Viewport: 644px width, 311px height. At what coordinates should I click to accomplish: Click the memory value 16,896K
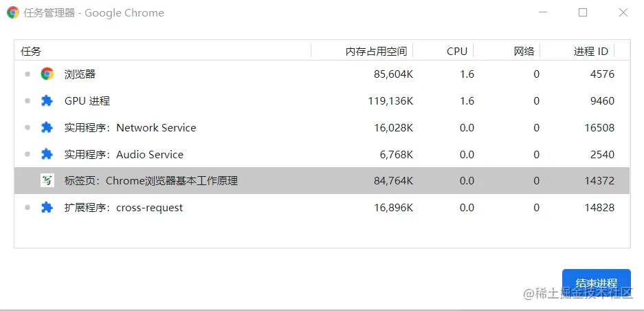pos(393,207)
